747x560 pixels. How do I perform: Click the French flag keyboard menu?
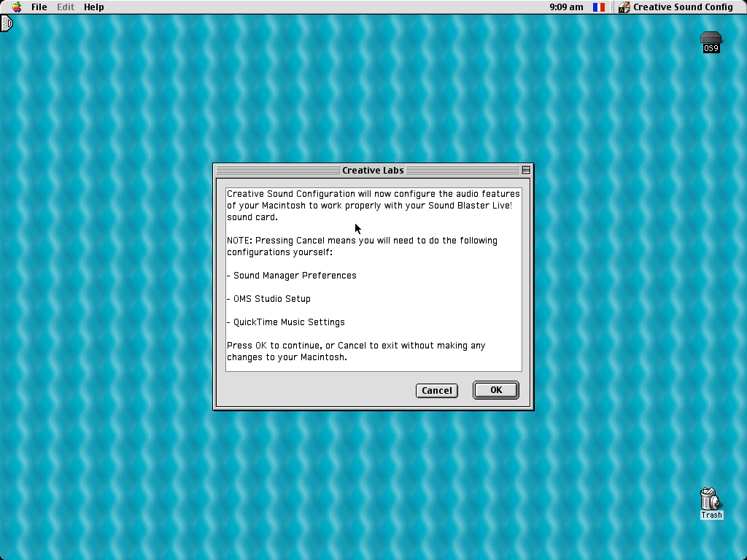coord(599,7)
